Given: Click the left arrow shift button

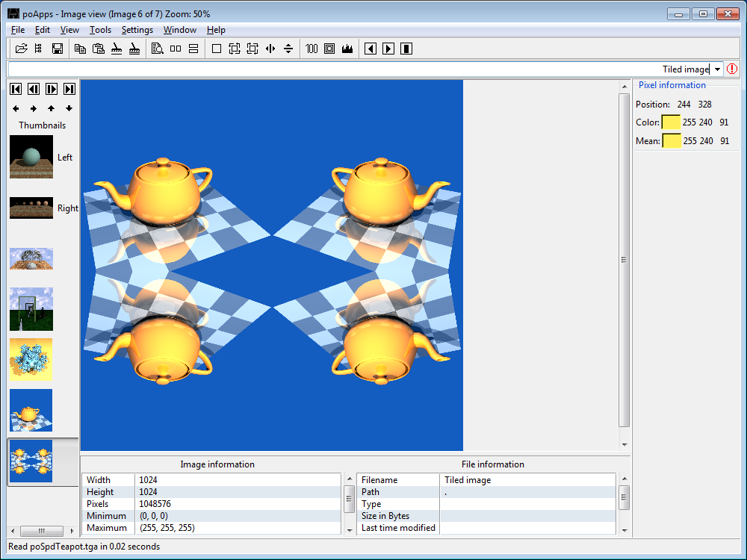Looking at the screenshot, I should [16, 108].
